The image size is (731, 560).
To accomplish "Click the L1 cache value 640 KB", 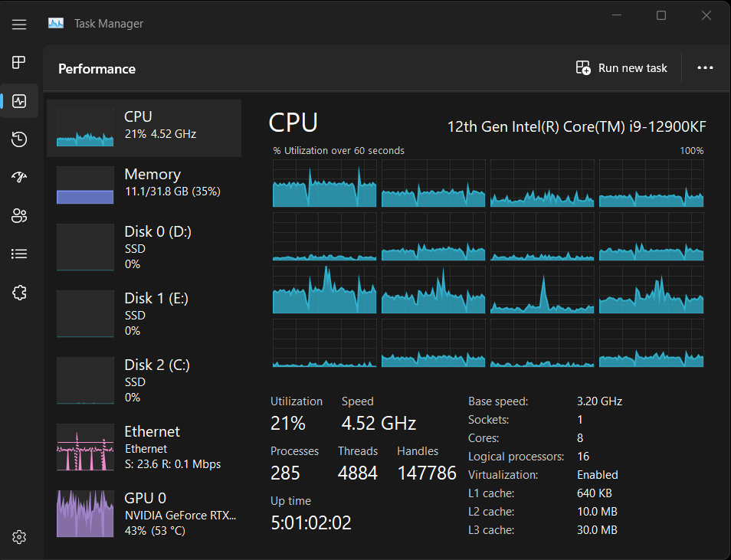I will (x=595, y=493).
